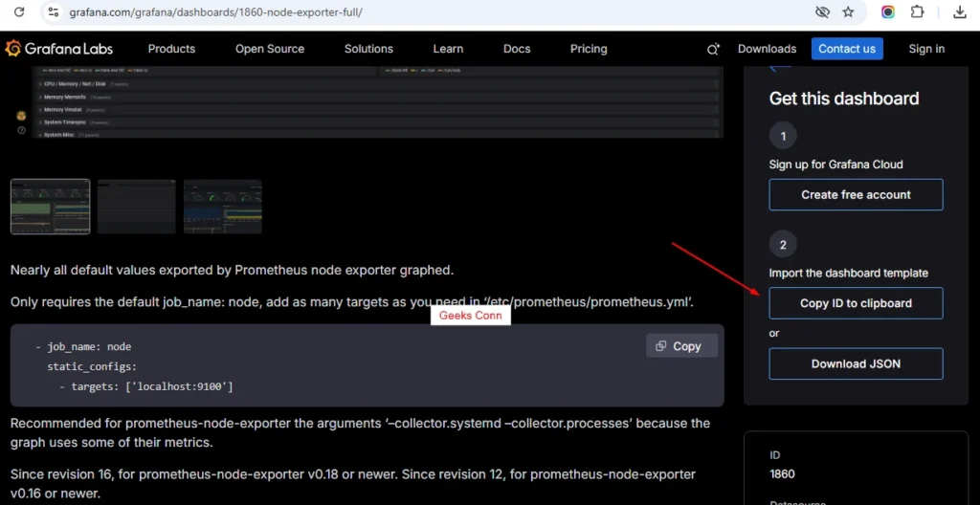Open the Learn menu
This screenshot has height=505, width=980.
tap(448, 49)
